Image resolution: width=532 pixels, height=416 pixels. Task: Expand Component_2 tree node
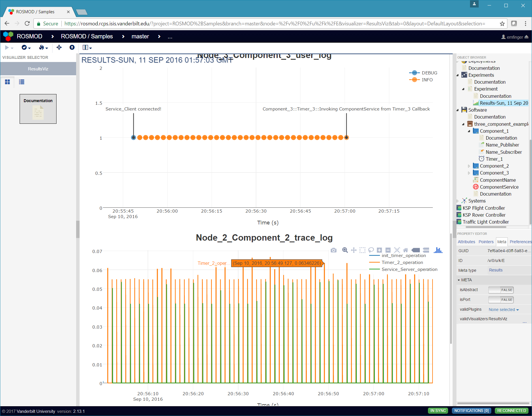(469, 166)
